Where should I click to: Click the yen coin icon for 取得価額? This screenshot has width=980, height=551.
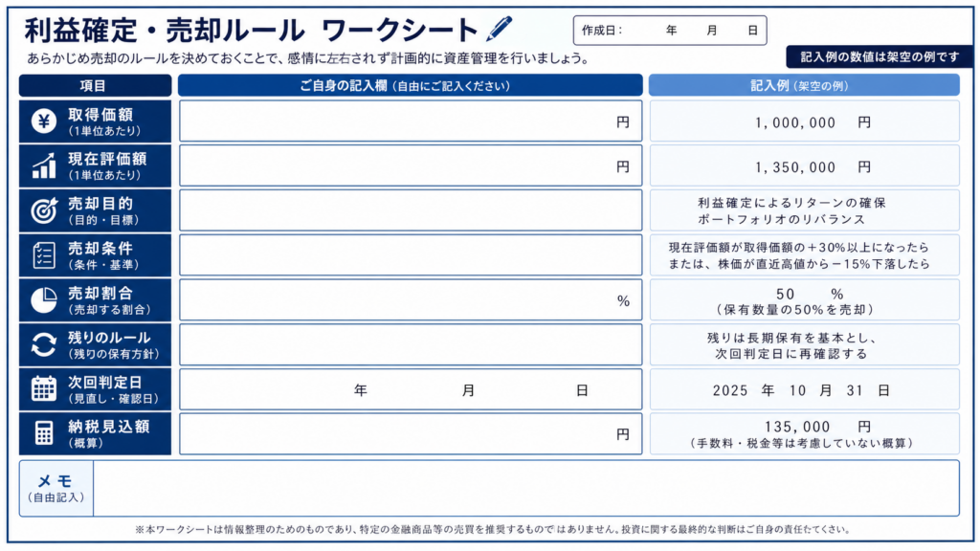(x=44, y=121)
